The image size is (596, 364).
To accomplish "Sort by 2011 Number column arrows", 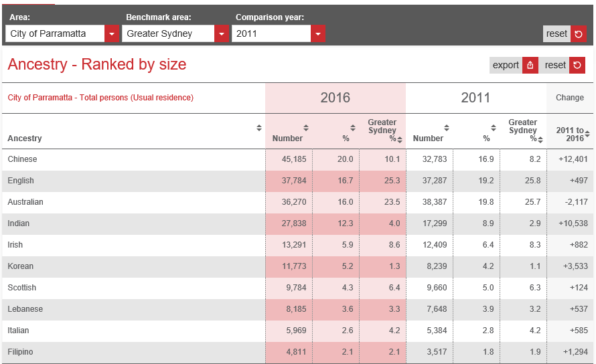I will pos(447,128).
